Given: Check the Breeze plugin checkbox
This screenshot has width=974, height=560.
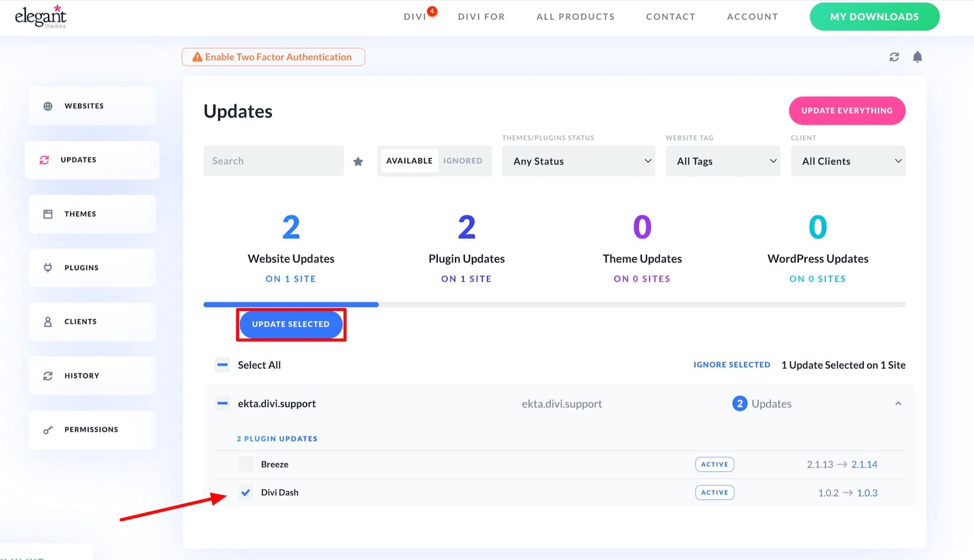Looking at the screenshot, I should tap(246, 464).
